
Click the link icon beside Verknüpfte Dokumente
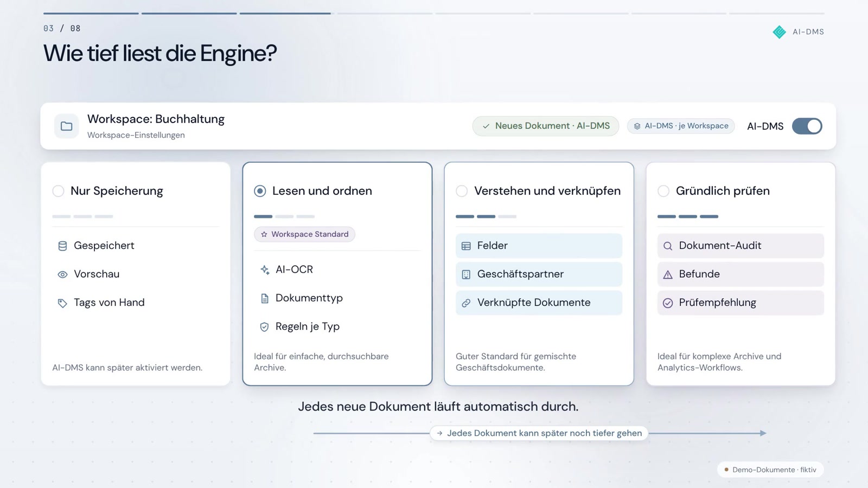coord(466,303)
